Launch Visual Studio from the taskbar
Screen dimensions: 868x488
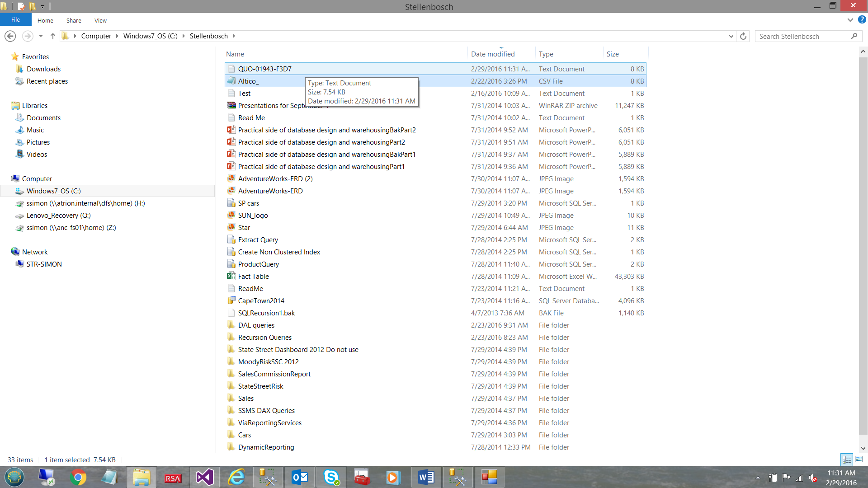pyautogui.click(x=204, y=477)
